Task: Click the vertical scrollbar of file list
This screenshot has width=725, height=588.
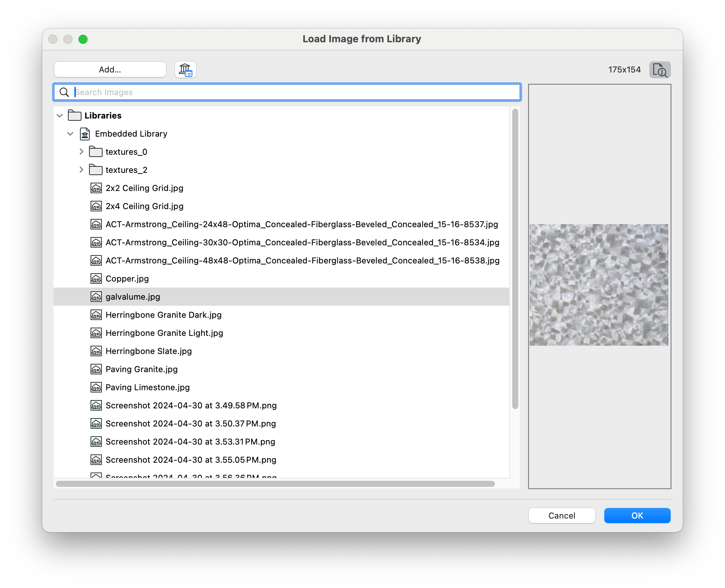Action: [515, 259]
